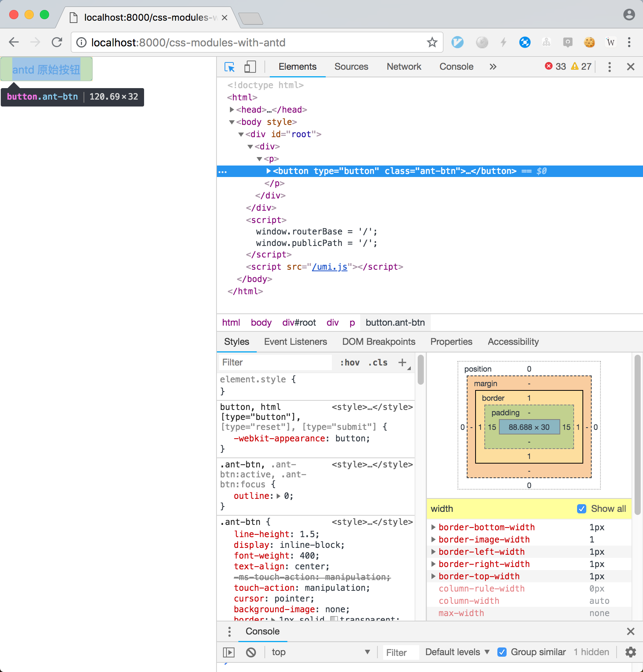This screenshot has height=672, width=643.
Task: Click the address bar URL
Action: pyautogui.click(x=188, y=43)
